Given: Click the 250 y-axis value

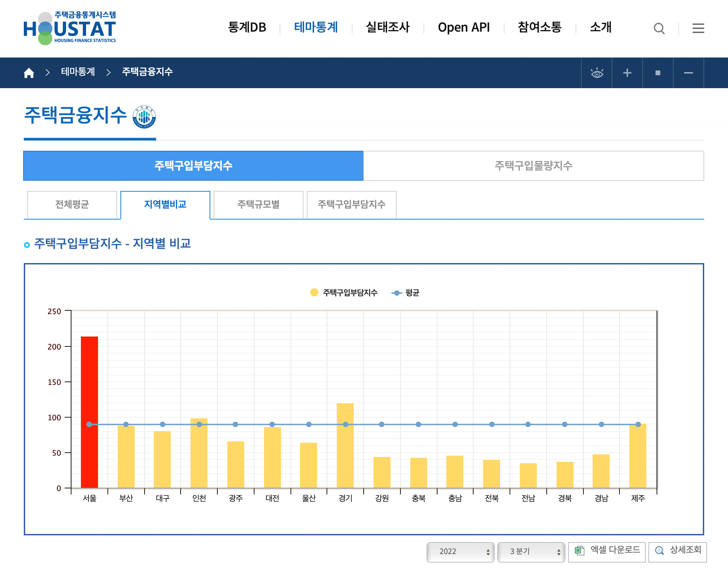Looking at the screenshot, I should tap(54, 311).
